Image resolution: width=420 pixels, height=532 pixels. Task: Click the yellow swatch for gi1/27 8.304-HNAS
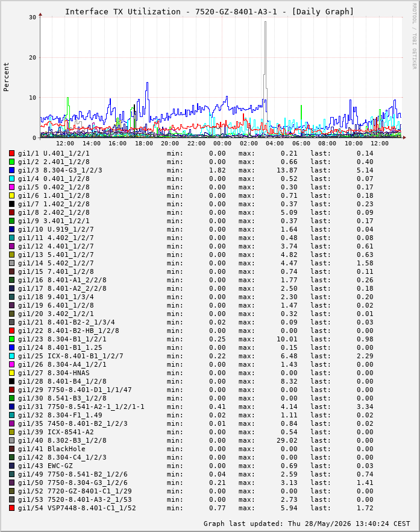point(12,373)
